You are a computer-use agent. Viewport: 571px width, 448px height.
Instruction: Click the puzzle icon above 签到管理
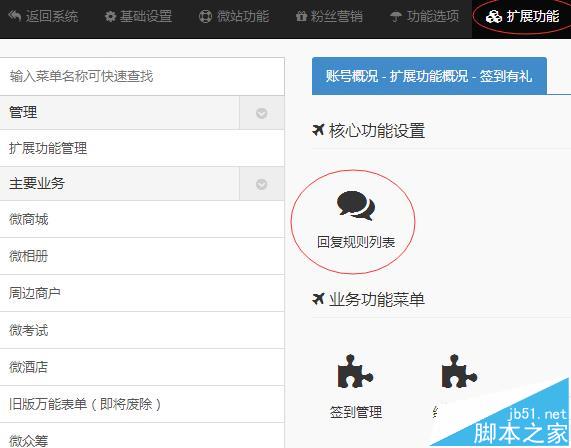(x=355, y=371)
